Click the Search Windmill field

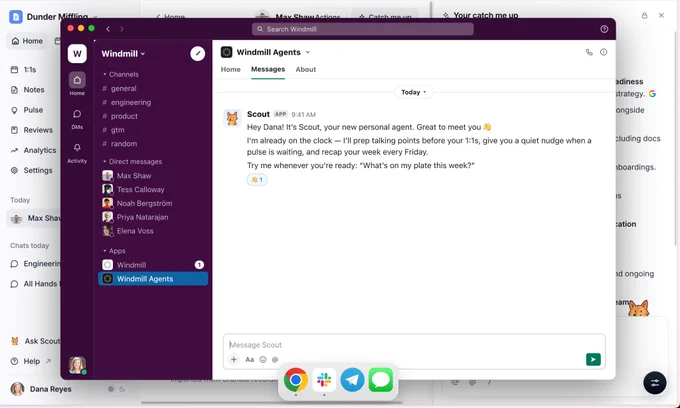point(363,29)
